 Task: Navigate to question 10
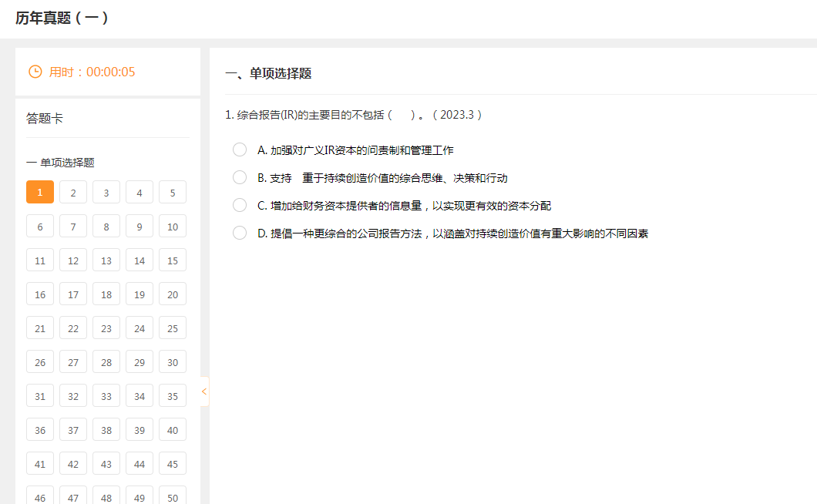click(x=173, y=227)
